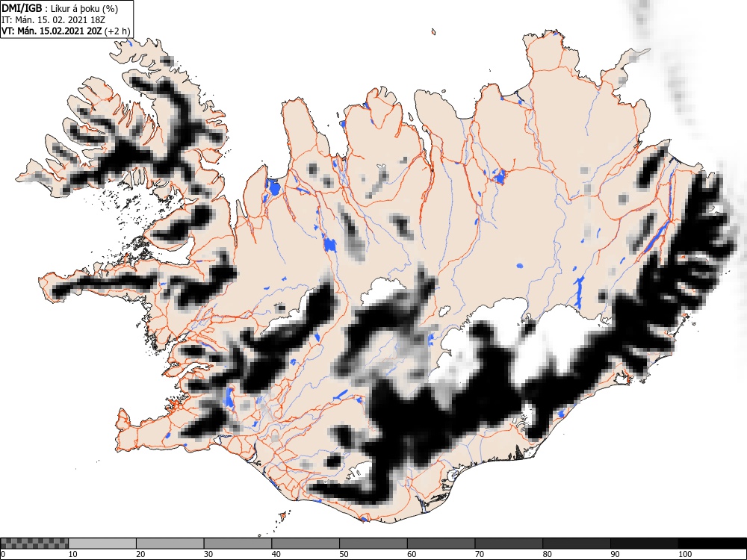This screenshot has height=560, width=747.
Task: Click the legend label '70'
Action: pyautogui.click(x=479, y=554)
